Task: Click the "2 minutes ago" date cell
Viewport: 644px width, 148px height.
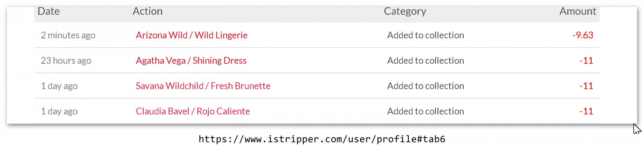Action: click(x=68, y=35)
